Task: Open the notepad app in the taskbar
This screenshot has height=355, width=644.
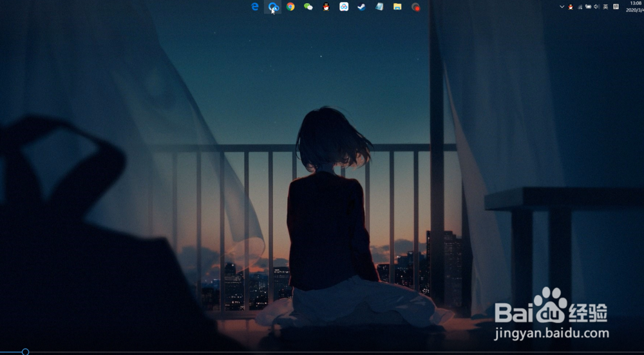Action: (379, 6)
